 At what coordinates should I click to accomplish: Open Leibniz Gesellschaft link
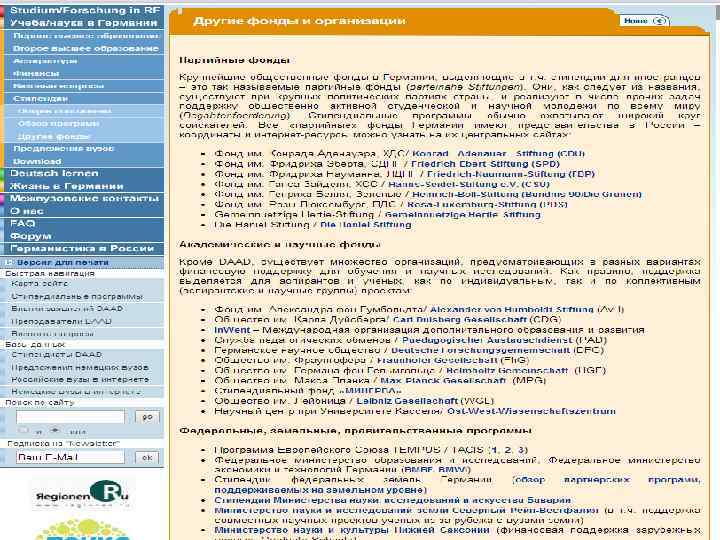coord(407,400)
